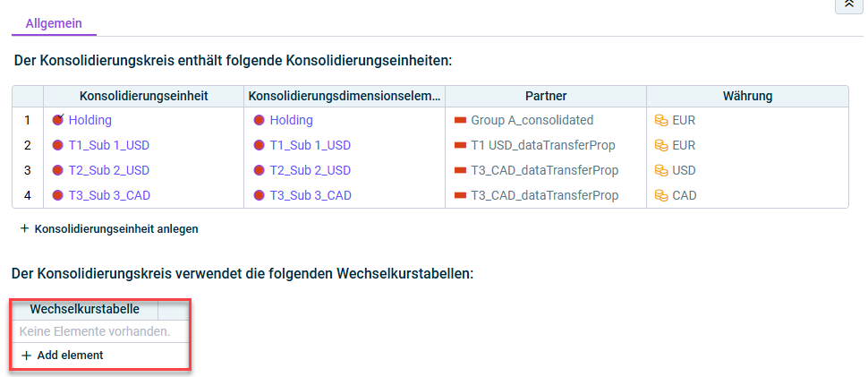Image resolution: width=868 pixels, height=377 pixels.
Task: Click the Partner column header
Action: pos(546,96)
